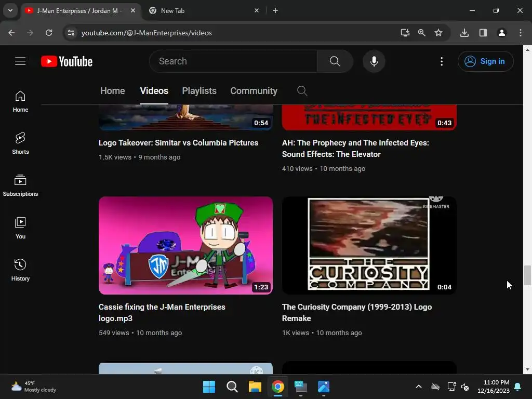Click the 1.5K views • 9 months ago text
The image size is (532, 399).
point(139,157)
